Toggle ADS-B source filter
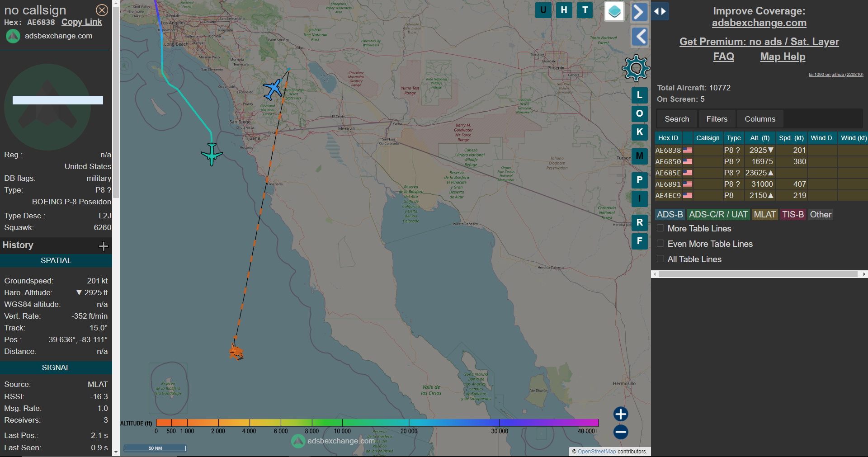 tap(670, 215)
